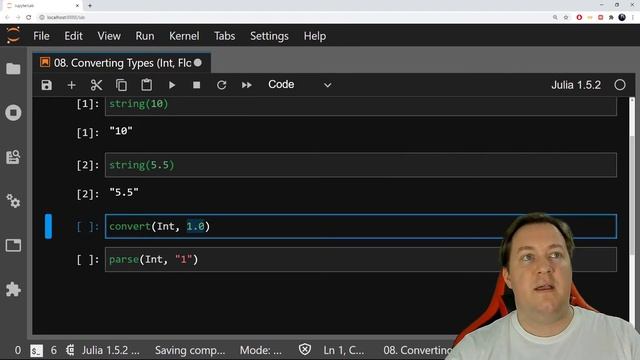Click inside the convert(Int, 1.0) cell

[x=361, y=226]
